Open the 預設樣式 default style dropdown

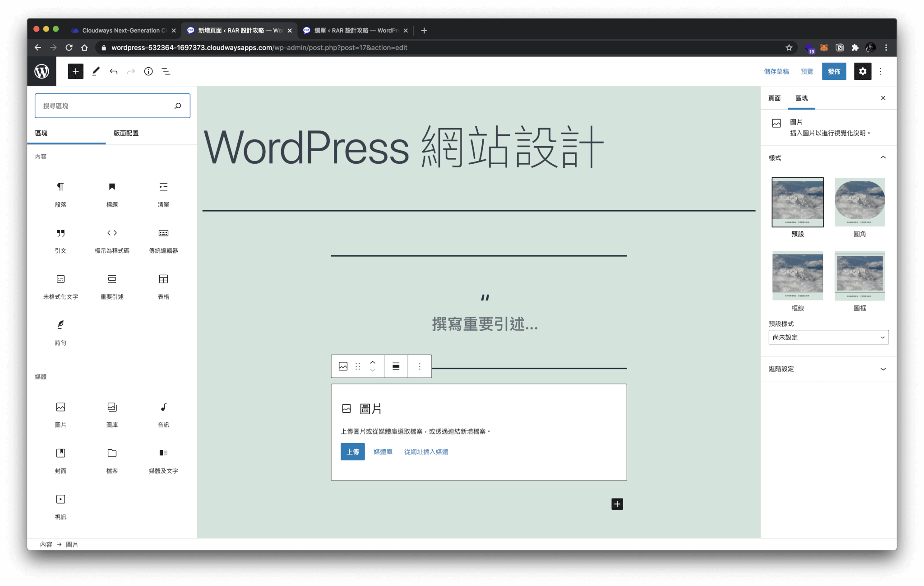click(828, 337)
